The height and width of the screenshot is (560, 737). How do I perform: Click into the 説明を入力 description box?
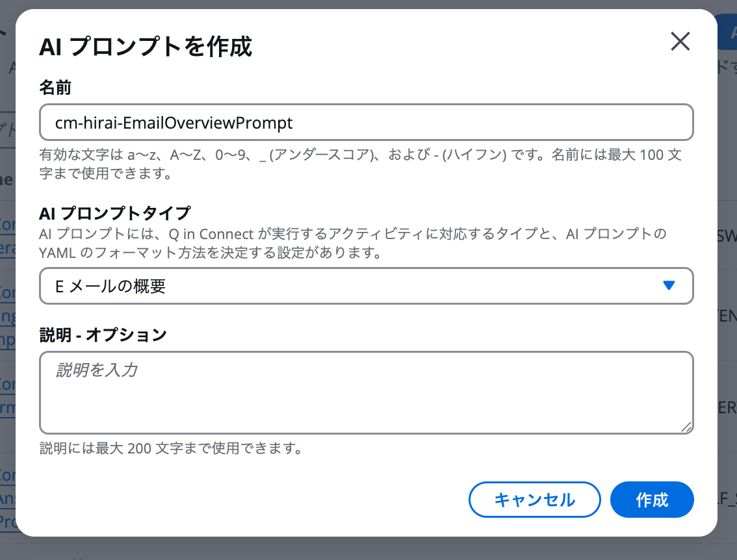[366, 392]
